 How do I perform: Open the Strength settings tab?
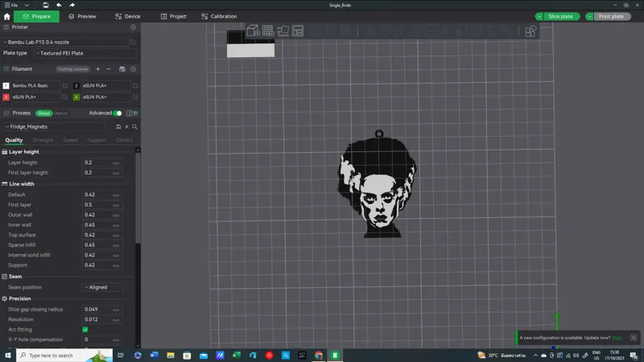click(43, 140)
